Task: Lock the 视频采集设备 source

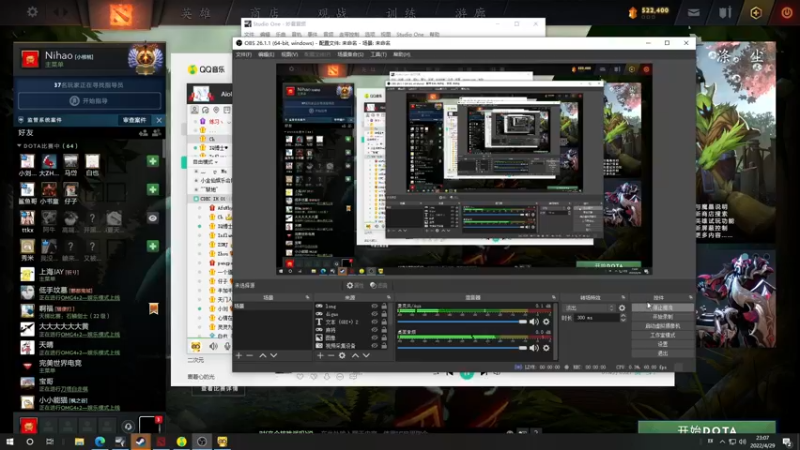Action: click(384, 345)
